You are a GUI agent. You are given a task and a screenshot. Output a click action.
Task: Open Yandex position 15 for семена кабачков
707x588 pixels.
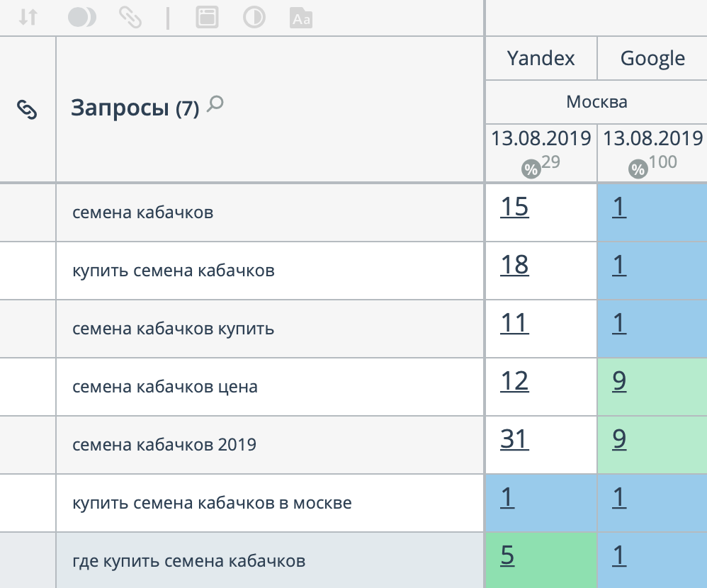pos(514,208)
